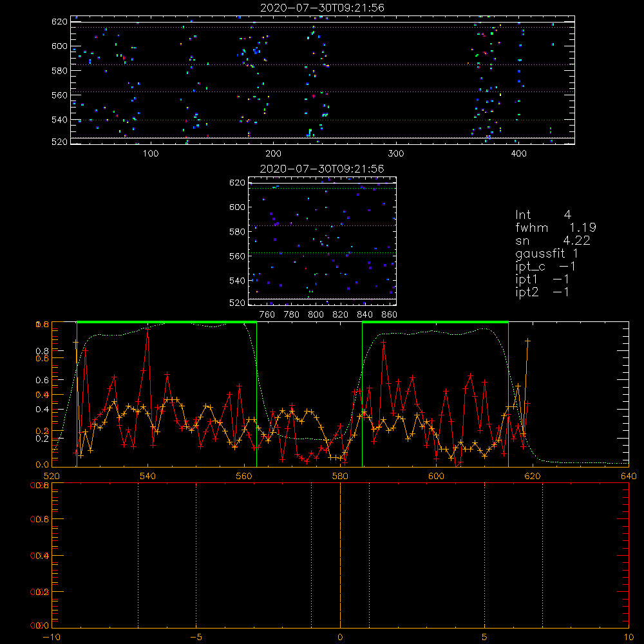
Task: Click x-axis label 300 of the wide image
Action: tap(396, 154)
